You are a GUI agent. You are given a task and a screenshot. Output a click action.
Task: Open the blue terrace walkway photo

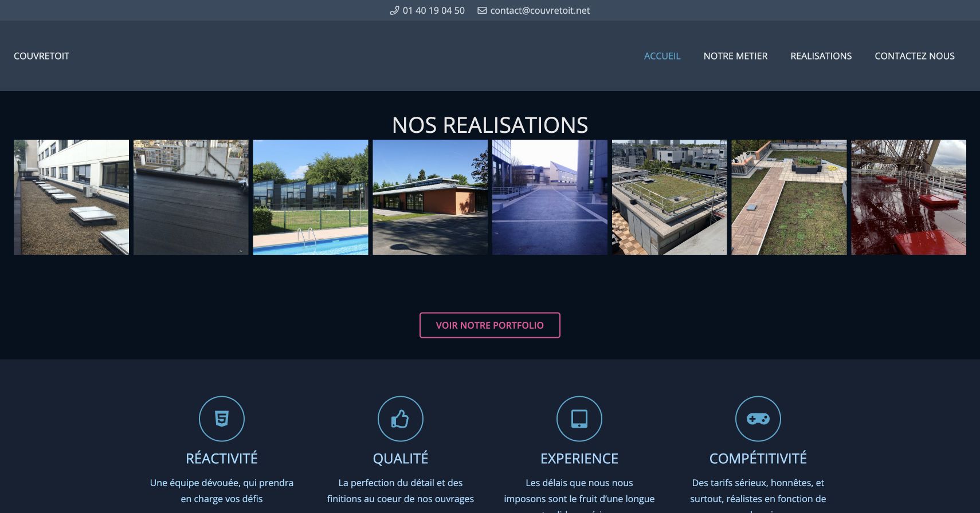[x=550, y=197]
